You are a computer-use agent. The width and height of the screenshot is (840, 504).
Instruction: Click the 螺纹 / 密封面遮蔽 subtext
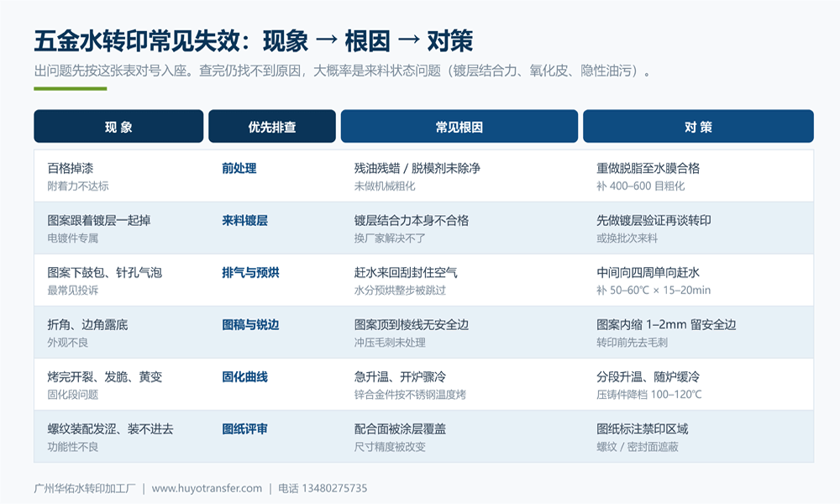point(638,447)
